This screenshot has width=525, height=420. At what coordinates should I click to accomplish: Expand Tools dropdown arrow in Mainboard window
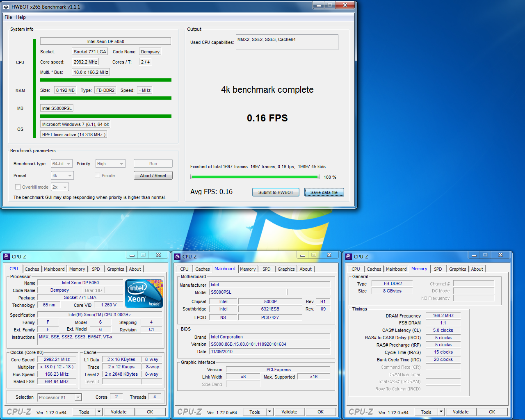point(269,412)
